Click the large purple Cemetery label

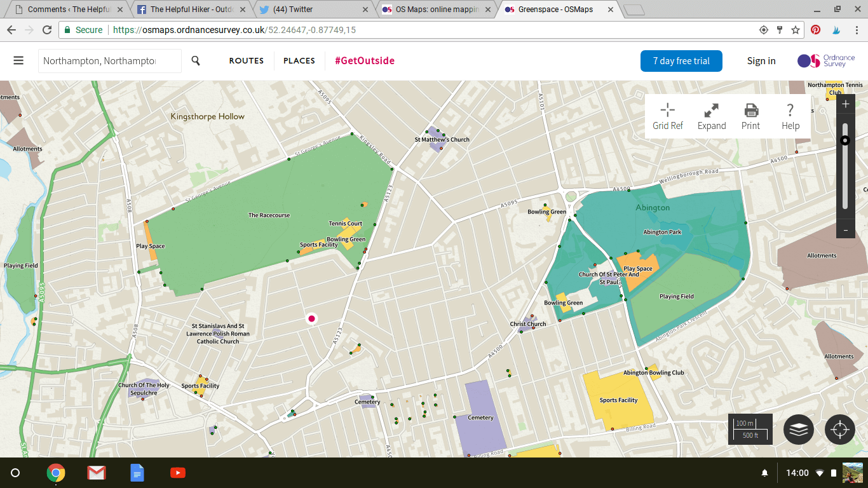(x=480, y=417)
